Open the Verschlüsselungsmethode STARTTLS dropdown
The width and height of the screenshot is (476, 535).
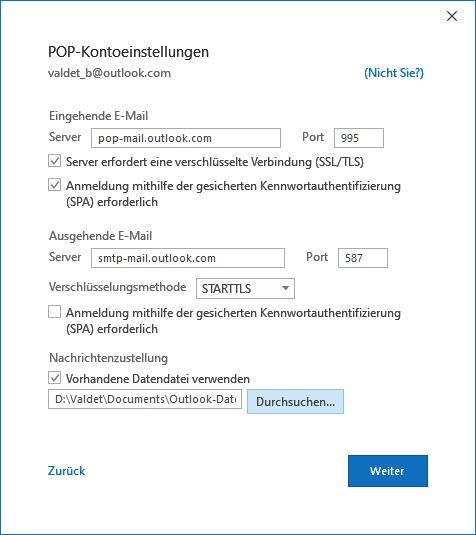pyautogui.click(x=245, y=289)
